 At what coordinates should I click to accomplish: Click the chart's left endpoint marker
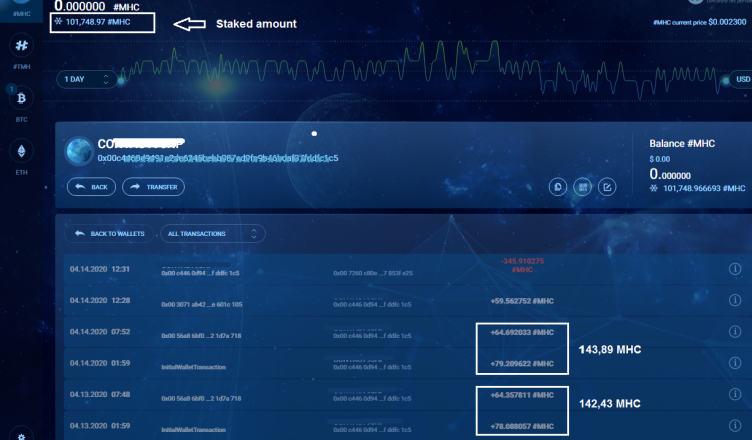coord(121,81)
